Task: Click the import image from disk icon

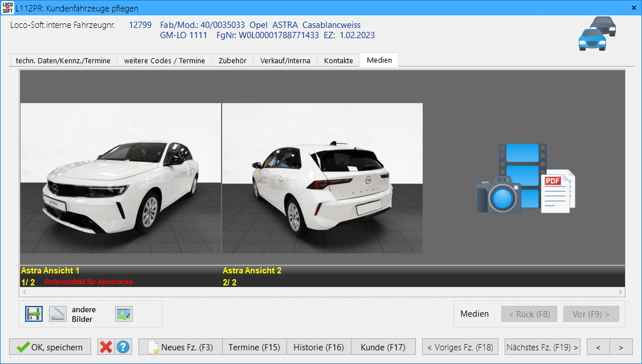Action: click(x=34, y=314)
